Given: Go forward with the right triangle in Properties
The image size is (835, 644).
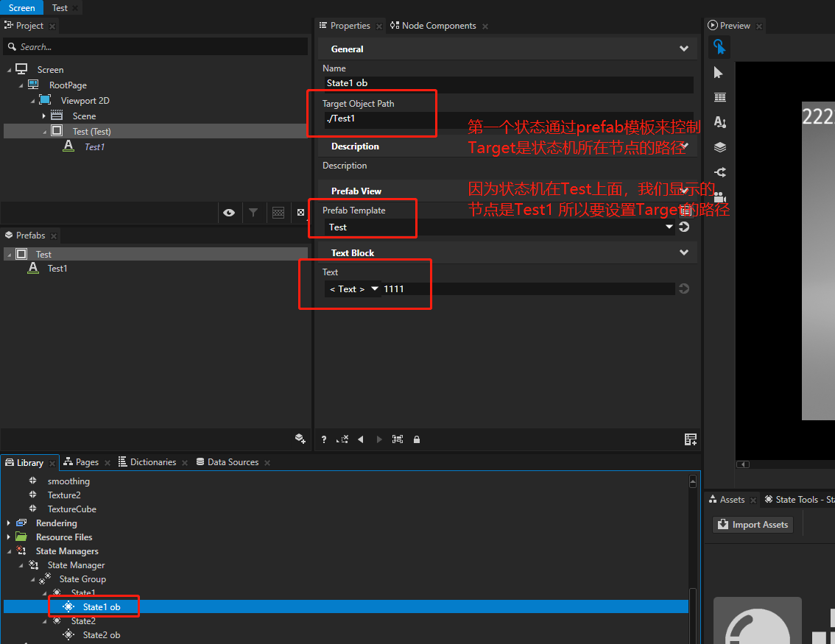Looking at the screenshot, I should [379, 439].
